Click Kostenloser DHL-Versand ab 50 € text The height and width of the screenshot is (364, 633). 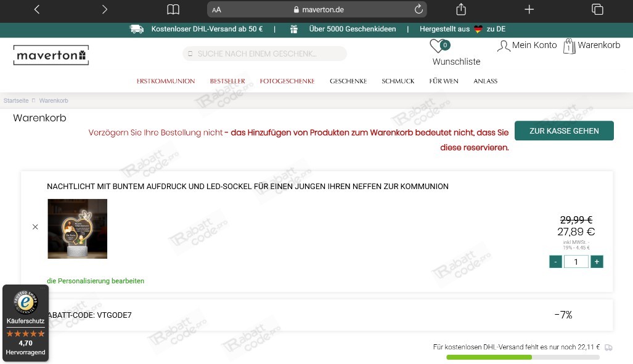click(x=206, y=29)
